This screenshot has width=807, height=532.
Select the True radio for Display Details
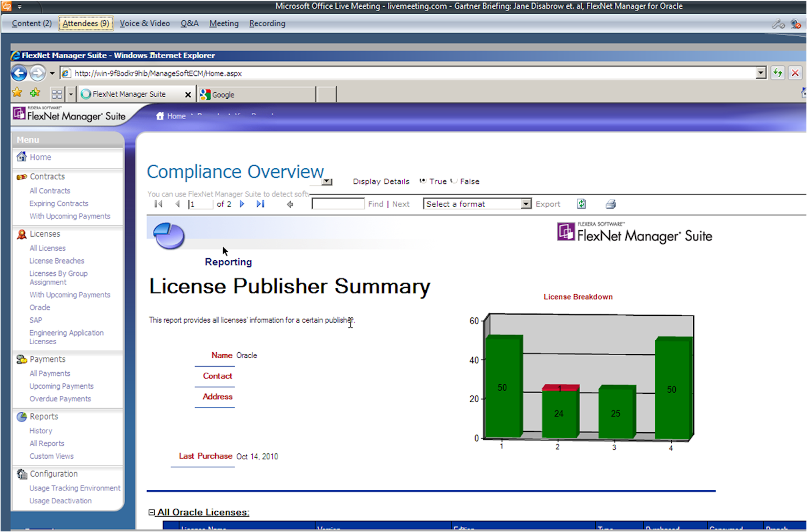[423, 181]
